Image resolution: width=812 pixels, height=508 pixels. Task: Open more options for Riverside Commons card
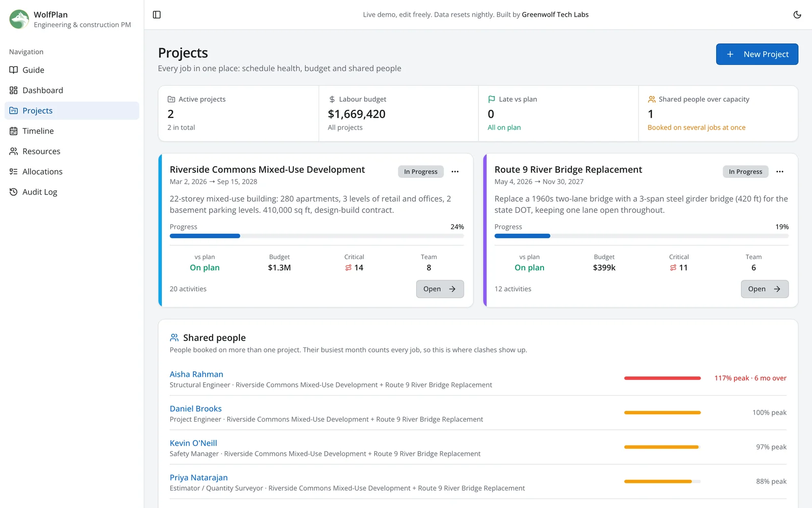(455, 172)
